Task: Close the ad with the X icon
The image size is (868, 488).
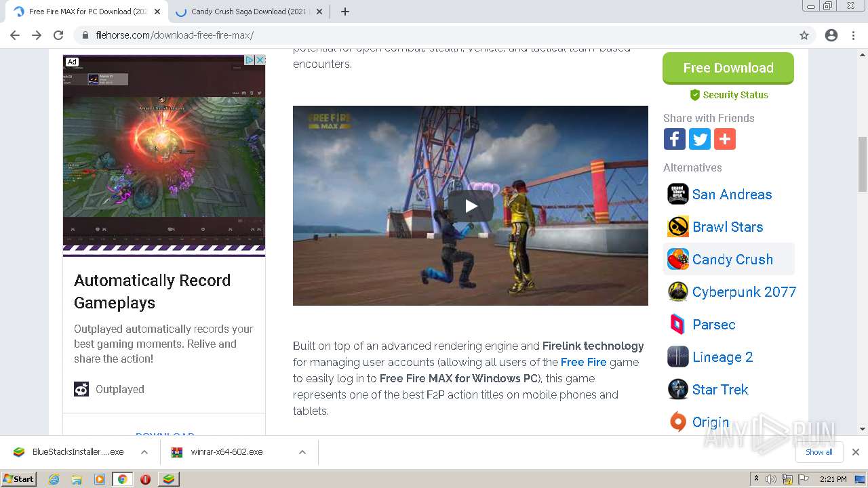Action: (260, 60)
